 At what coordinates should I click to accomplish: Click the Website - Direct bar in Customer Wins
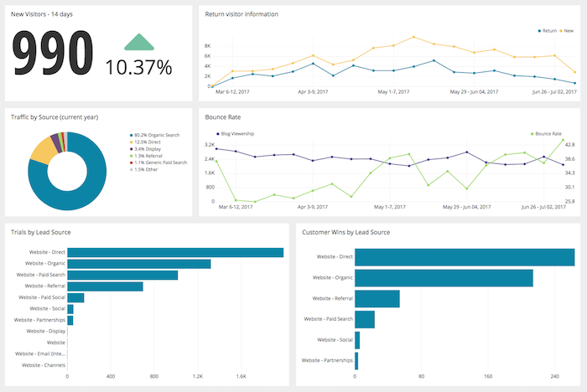tap(465, 257)
